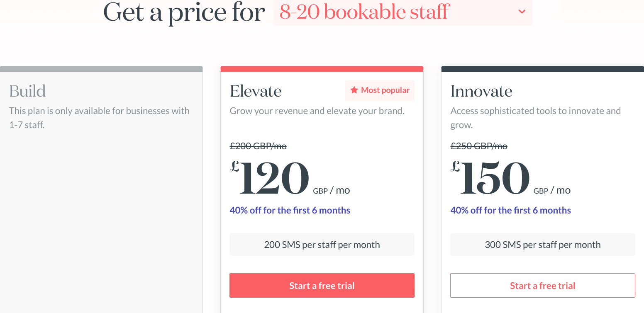This screenshot has height=313, width=644.
Task: Click the 40% off link under Elevate pricing
Action: (290, 210)
